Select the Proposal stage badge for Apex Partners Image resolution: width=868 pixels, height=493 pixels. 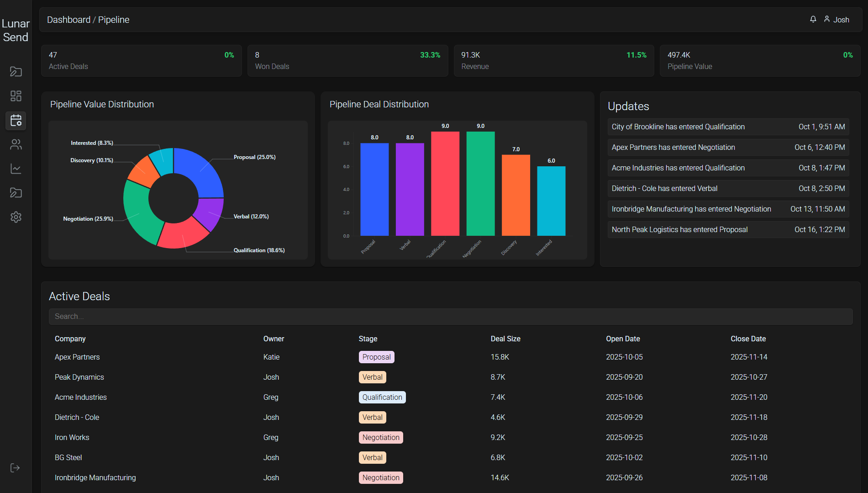tap(376, 357)
